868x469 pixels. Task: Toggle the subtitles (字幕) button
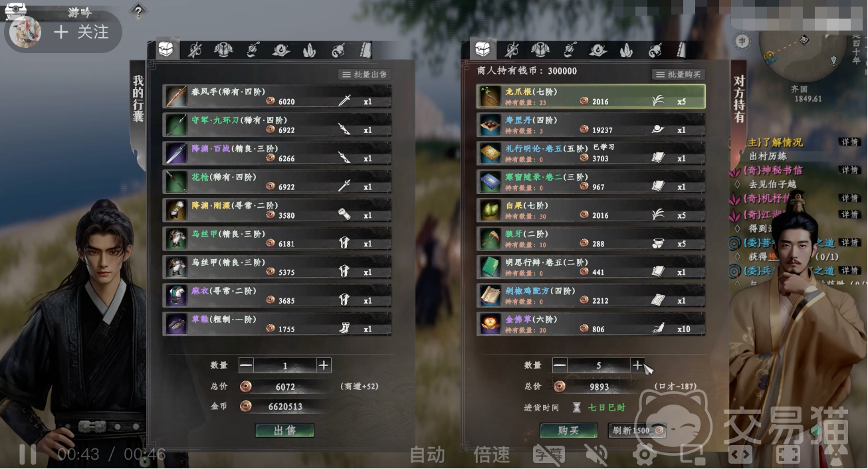[549, 454]
